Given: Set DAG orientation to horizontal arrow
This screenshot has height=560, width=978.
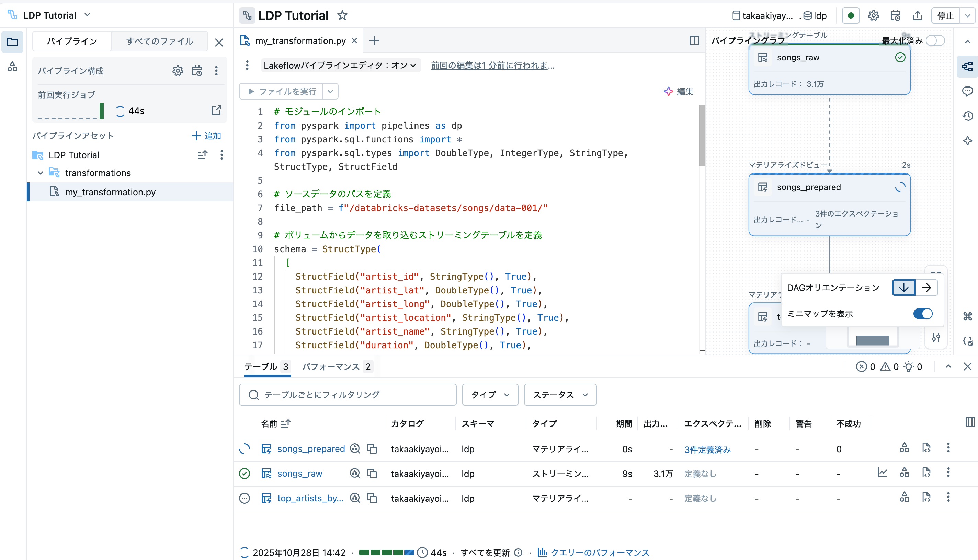Looking at the screenshot, I should coord(926,287).
